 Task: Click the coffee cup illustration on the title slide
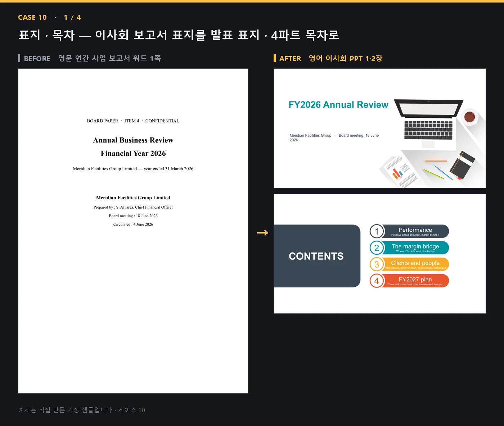(470, 117)
